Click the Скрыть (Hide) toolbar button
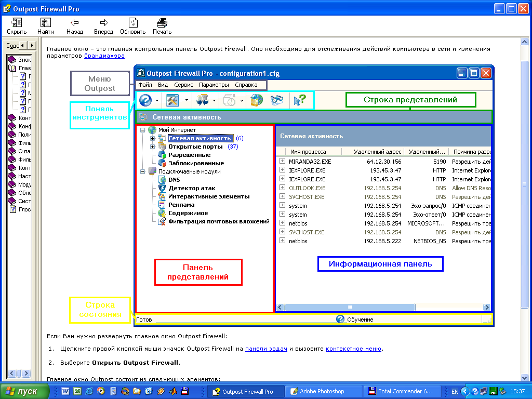This screenshot has height=399, width=532. click(17, 26)
